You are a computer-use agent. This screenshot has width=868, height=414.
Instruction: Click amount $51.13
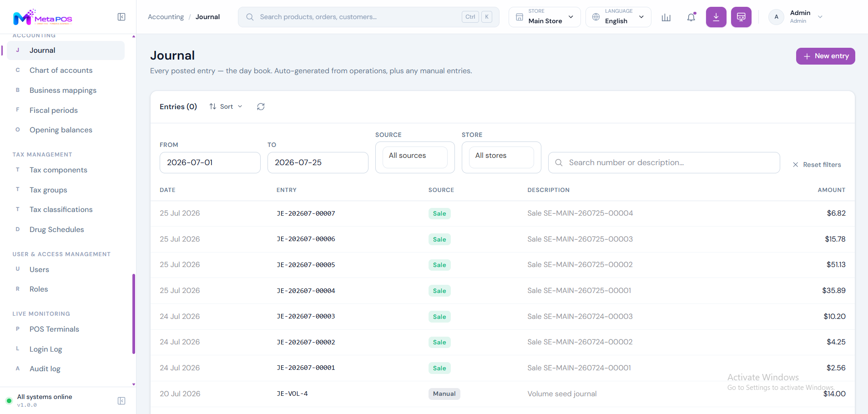pyautogui.click(x=836, y=265)
